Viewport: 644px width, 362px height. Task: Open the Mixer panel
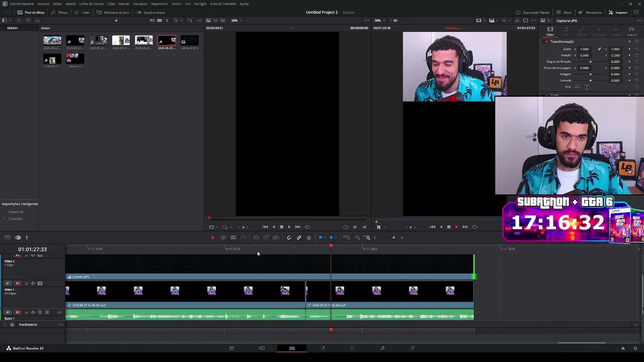[x=564, y=12]
